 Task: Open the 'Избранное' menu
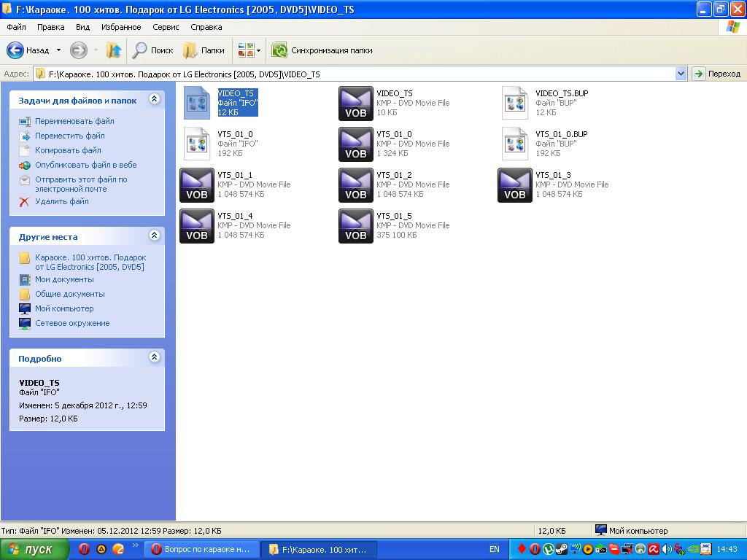121,27
